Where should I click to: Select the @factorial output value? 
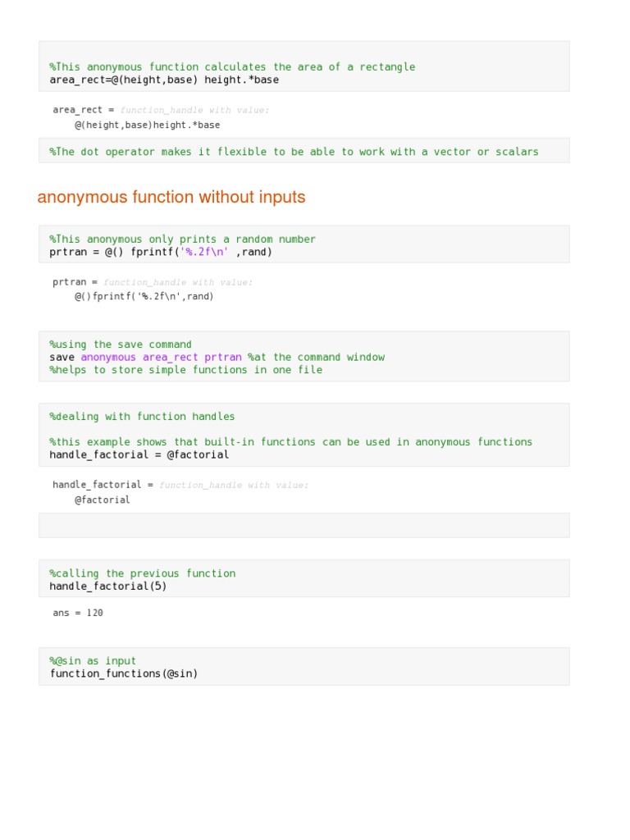coord(103,500)
